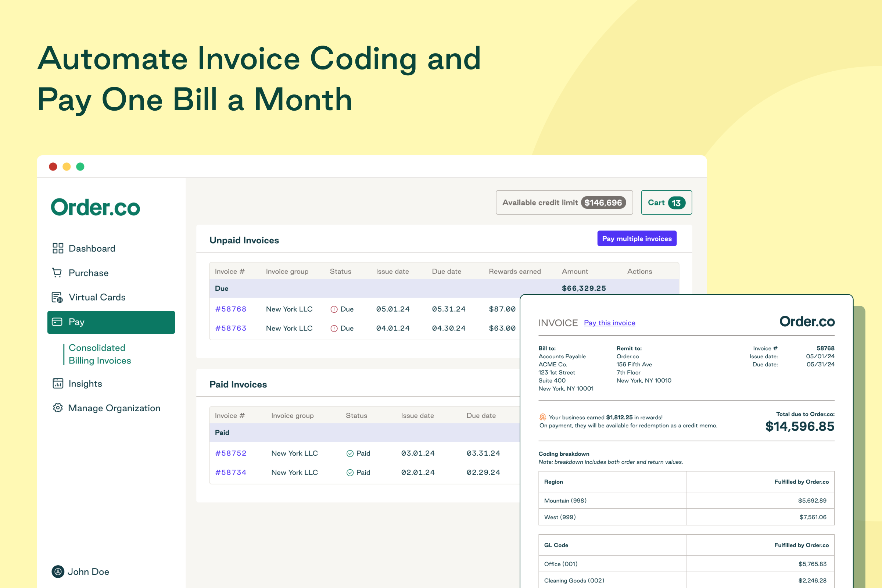This screenshot has height=588, width=882.
Task: Click the Insights chart icon
Action: [x=58, y=383]
